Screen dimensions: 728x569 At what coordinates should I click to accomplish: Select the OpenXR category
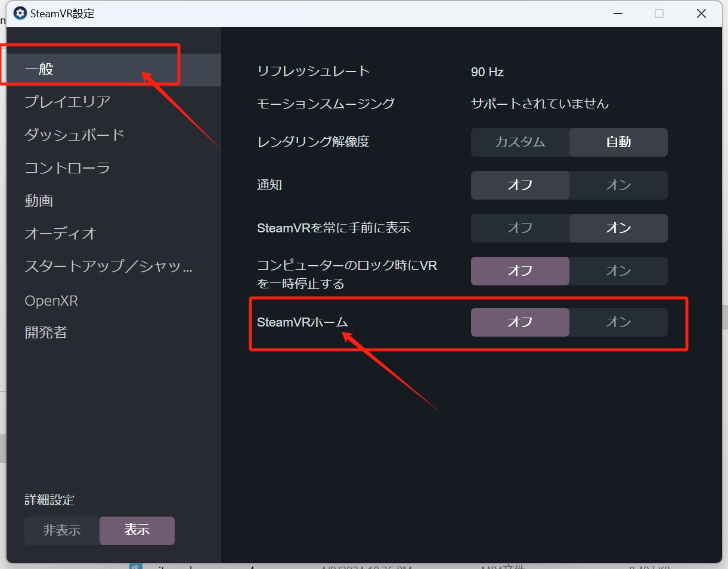pyautogui.click(x=114, y=300)
